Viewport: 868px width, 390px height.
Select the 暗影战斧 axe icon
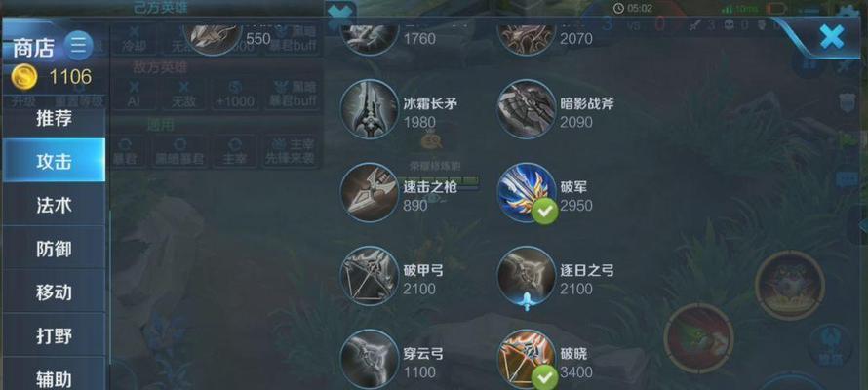coord(527,109)
